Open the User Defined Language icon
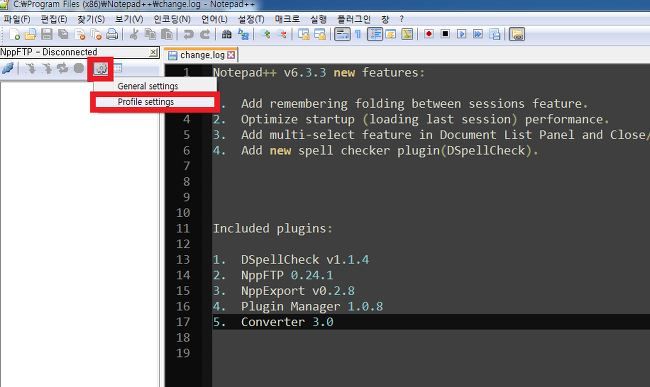 [391, 34]
